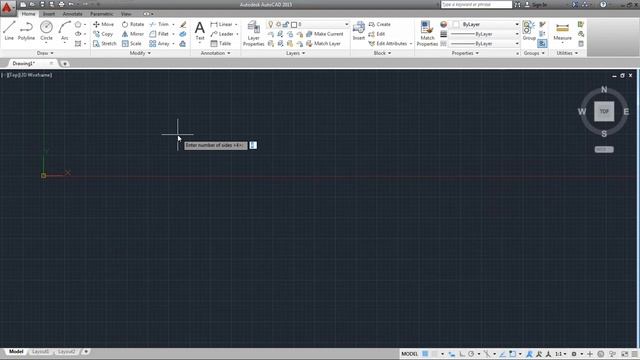Image resolution: width=640 pixels, height=360 pixels.
Task: Toggle Ortho mode in status bar
Action: (462, 354)
